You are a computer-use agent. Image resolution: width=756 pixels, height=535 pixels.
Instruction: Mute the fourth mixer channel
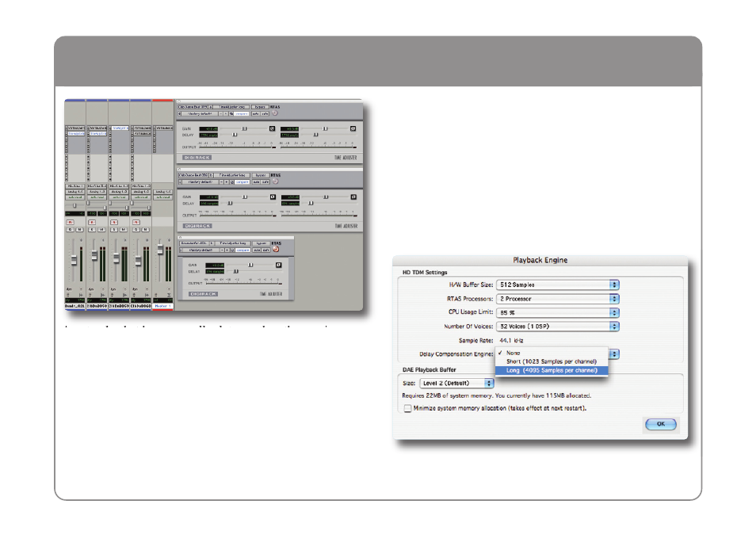coord(145,230)
